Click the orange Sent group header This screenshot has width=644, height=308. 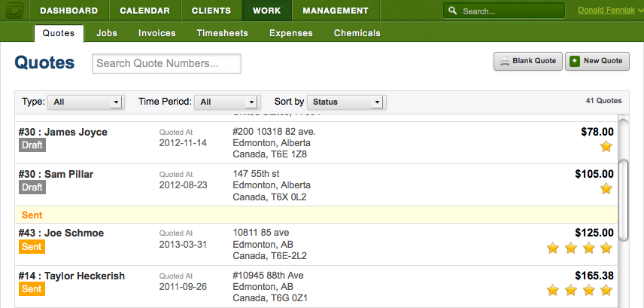[x=316, y=215]
